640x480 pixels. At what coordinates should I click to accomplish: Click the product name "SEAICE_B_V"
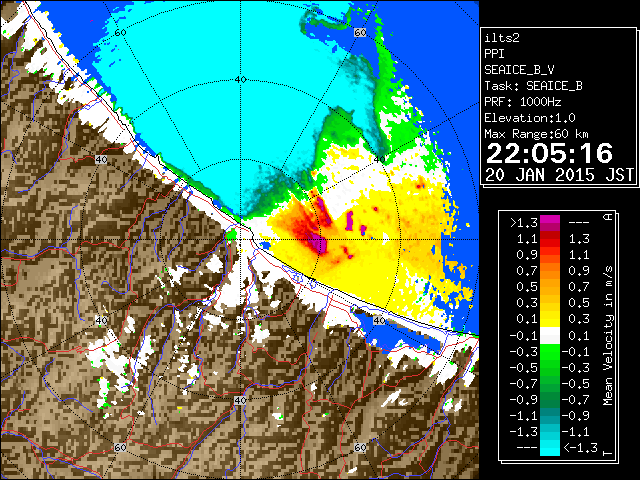519,70
